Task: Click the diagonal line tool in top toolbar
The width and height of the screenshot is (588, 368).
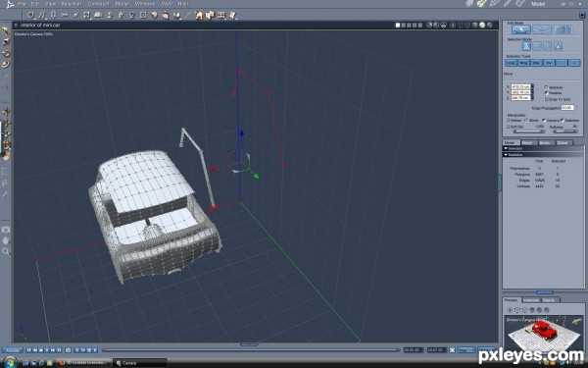Action: point(187,15)
